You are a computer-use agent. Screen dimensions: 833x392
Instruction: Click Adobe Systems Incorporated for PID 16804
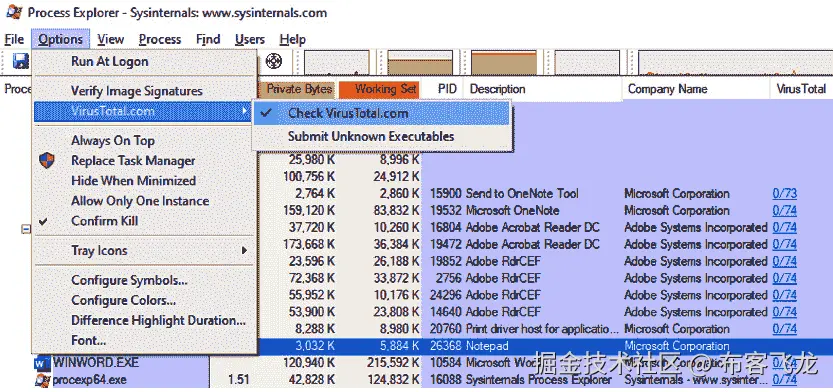click(695, 228)
